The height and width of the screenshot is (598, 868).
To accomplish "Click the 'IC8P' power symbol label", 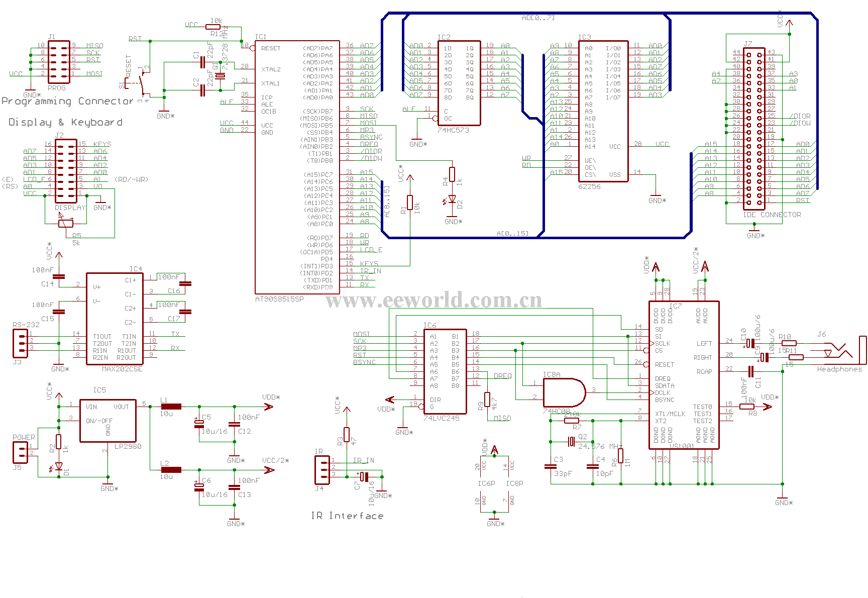I will [514, 483].
